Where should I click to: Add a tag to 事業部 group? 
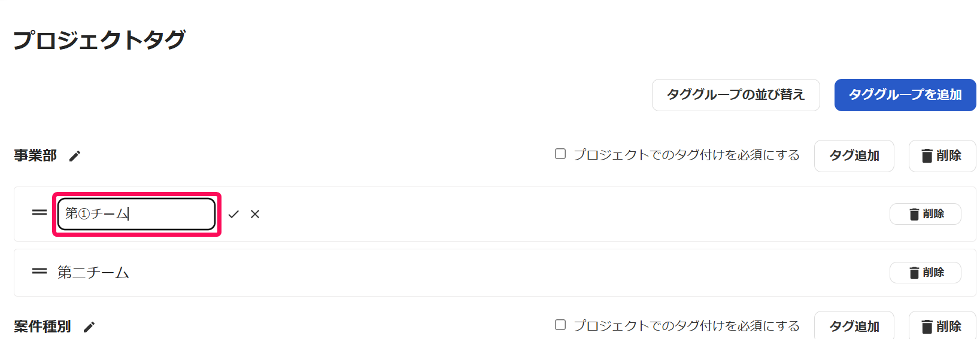pos(854,156)
